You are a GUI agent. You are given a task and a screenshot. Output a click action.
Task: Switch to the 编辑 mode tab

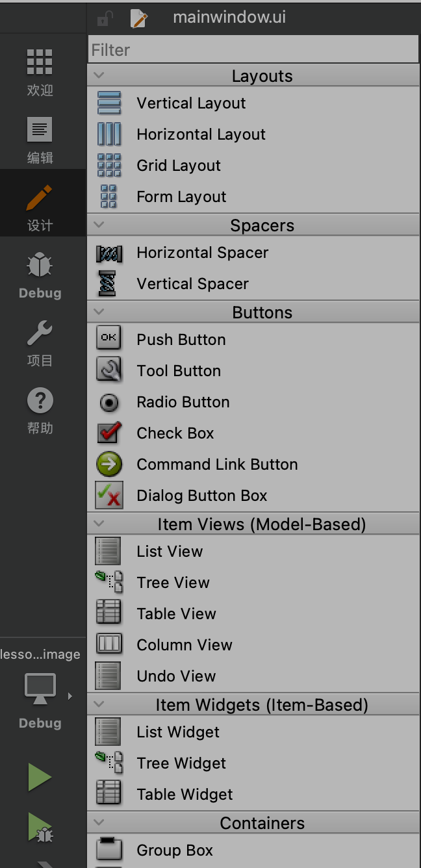click(40, 139)
